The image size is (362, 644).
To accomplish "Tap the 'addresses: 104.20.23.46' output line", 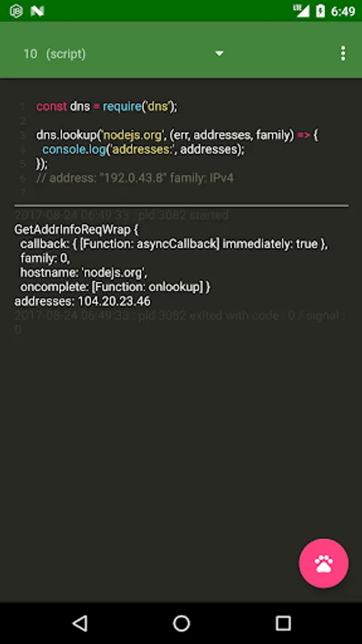I will tap(82, 301).
